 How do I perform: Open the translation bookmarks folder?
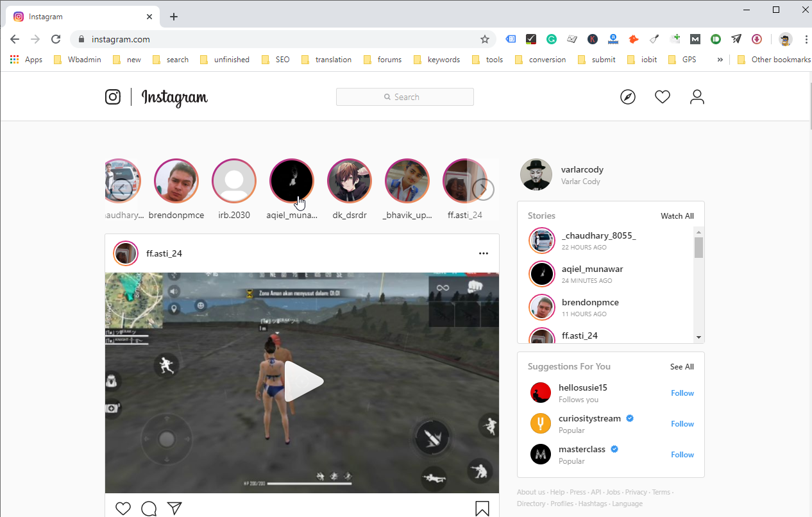pyautogui.click(x=326, y=60)
